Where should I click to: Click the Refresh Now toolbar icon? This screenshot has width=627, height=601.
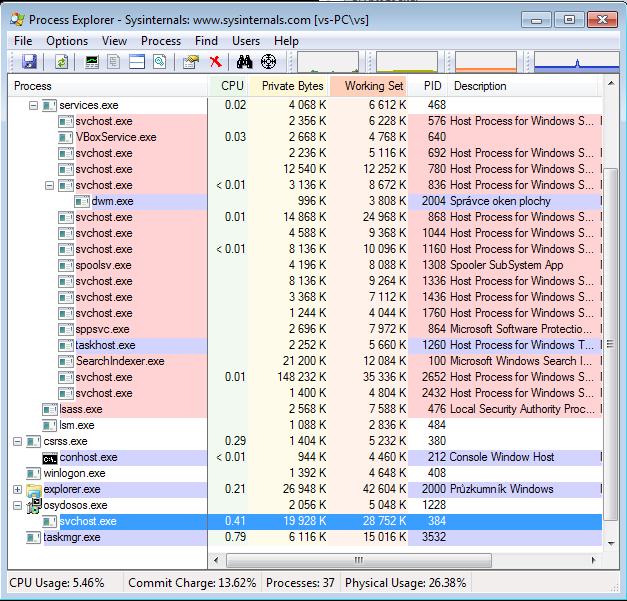click(61, 62)
